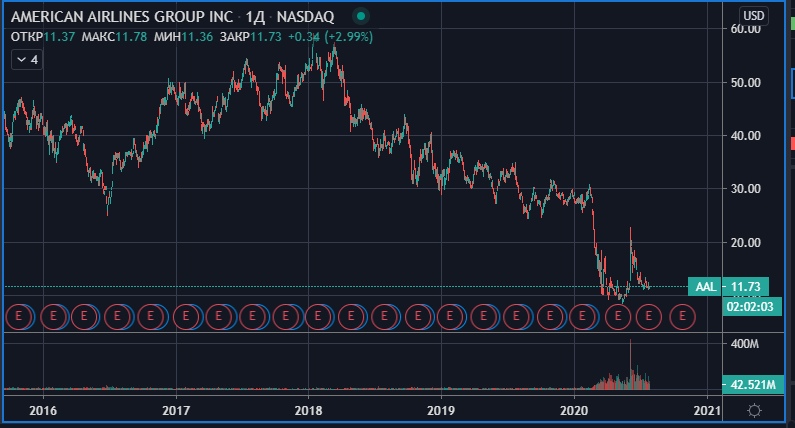
Task: Expand the collapsed indicators legend showing 4
Action: click(27, 60)
